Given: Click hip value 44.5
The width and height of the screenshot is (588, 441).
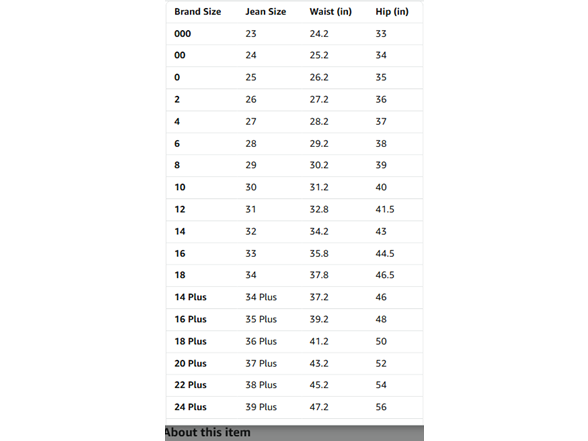Looking at the screenshot, I should point(385,254).
